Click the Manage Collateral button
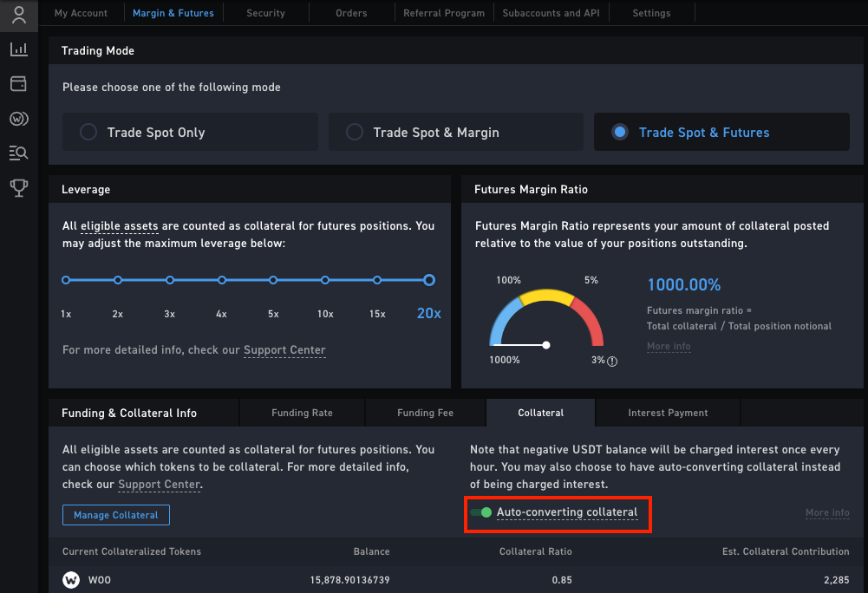Viewport: 868px width, 593px height. [x=116, y=515]
